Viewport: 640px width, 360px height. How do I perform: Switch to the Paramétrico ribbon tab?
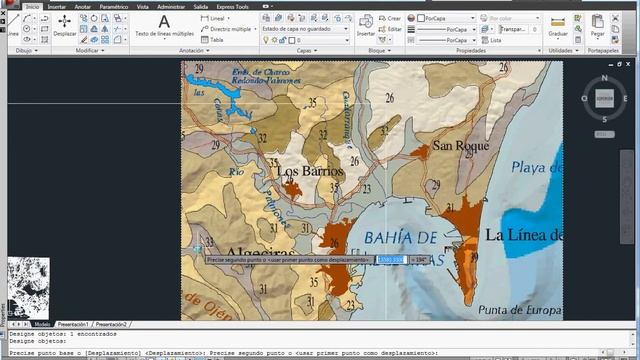[x=113, y=7]
